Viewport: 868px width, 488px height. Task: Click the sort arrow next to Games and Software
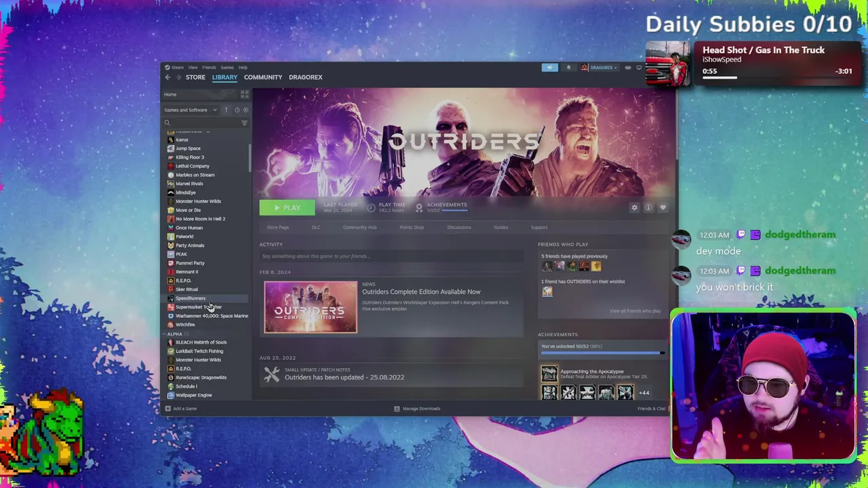(226, 110)
